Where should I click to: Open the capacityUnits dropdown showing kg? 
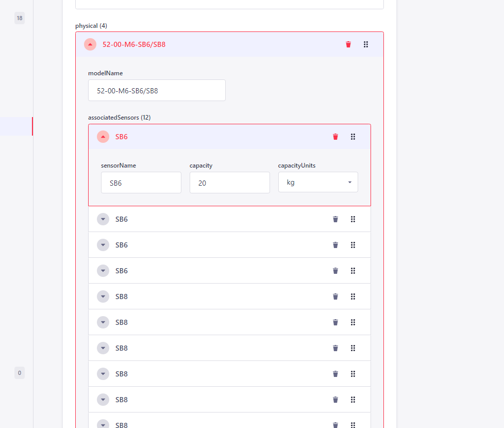[x=318, y=183]
